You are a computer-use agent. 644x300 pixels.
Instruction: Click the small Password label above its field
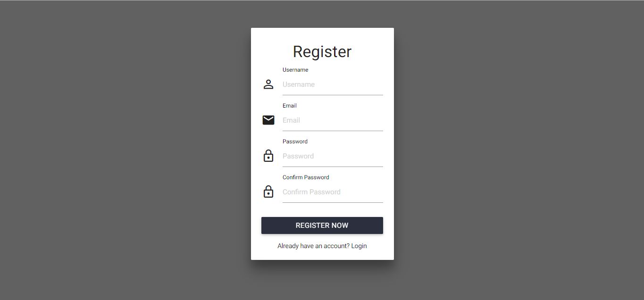(295, 142)
